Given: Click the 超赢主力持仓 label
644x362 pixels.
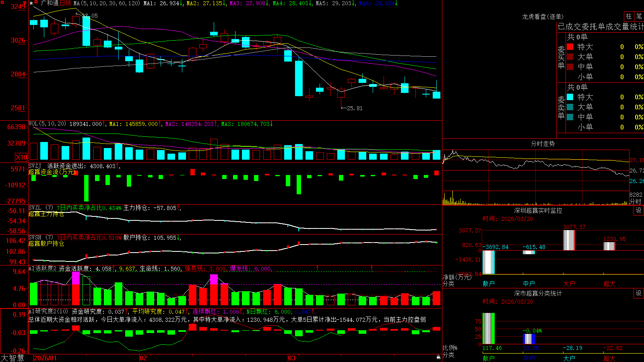Looking at the screenshot, I should [46, 214].
